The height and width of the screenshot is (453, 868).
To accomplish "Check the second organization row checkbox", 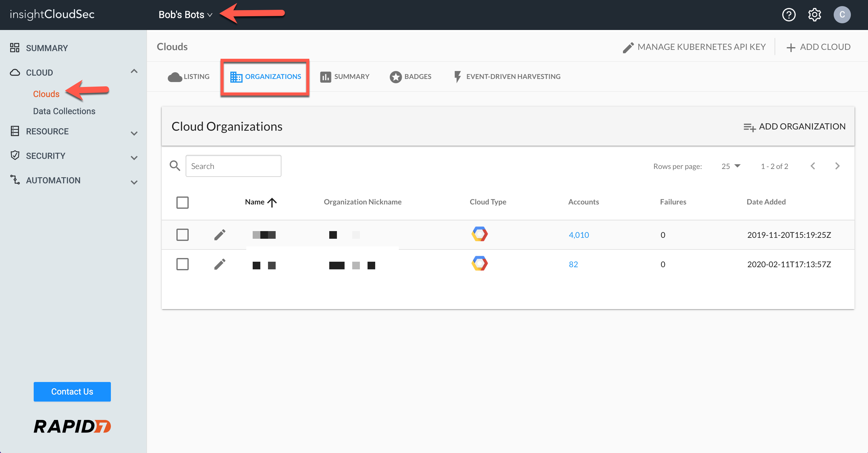I will (182, 264).
